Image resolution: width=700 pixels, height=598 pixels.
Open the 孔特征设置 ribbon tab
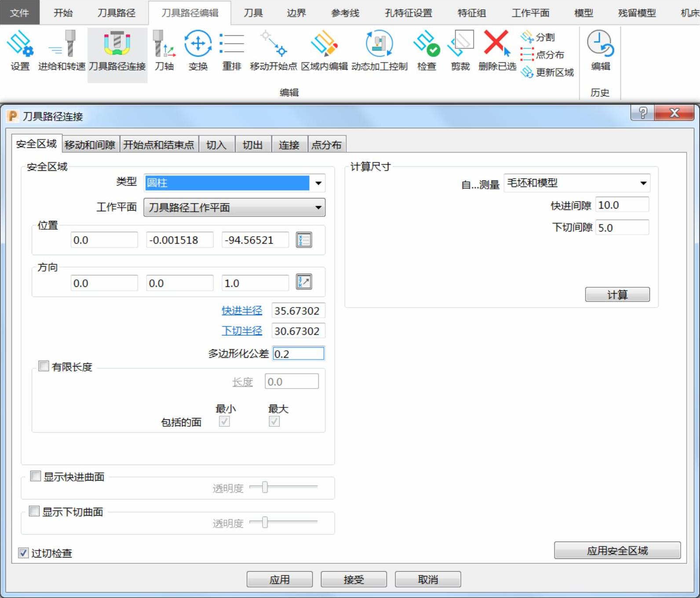pyautogui.click(x=408, y=13)
